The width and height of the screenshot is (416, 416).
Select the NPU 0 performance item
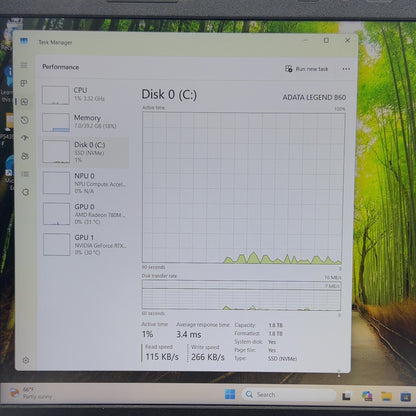(x=85, y=183)
